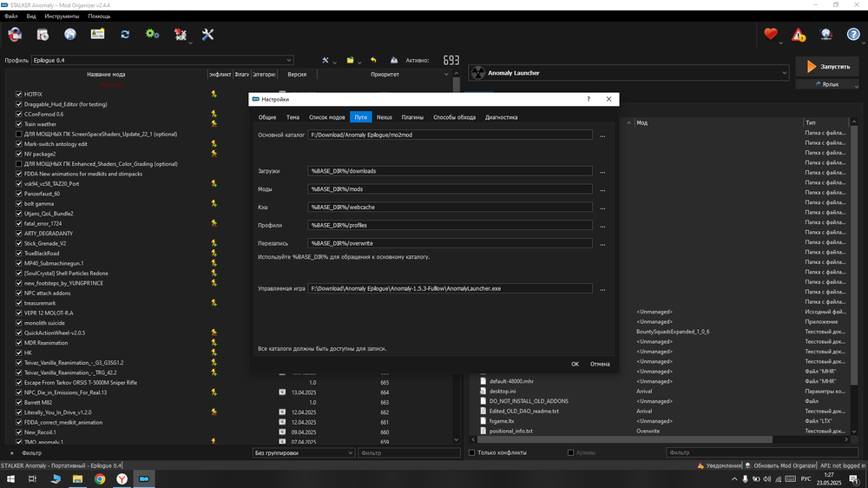Viewport: 868px width, 488px height.
Task: Toggle the Train weather mod checkbox
Action: click(x=19, y=124)
